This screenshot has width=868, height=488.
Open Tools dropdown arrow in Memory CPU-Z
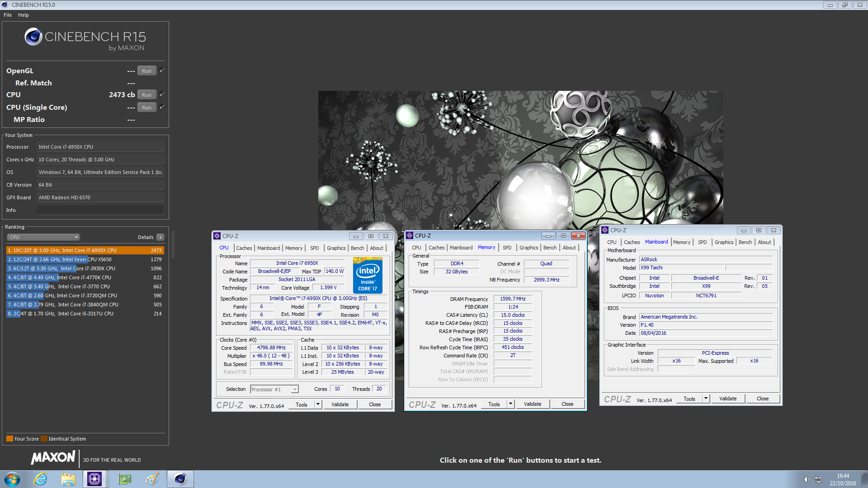pyautogui.click(x=510, y=404)
